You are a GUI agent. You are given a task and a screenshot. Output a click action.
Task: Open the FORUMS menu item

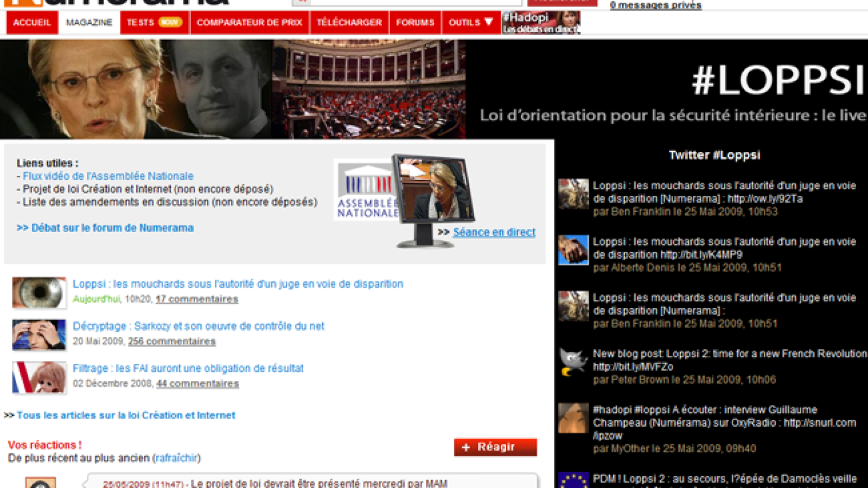(415, 22)
